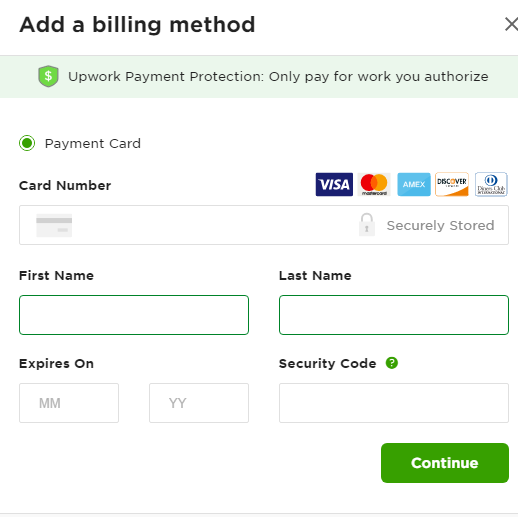This screenshot has height=517, width=518.
Task: Click the padlock Securely Stored icon
Action: tap(367, 225)
